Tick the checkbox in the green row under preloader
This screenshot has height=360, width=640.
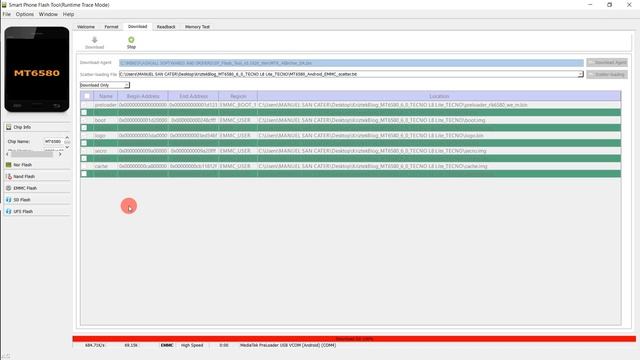click(84, 113)
